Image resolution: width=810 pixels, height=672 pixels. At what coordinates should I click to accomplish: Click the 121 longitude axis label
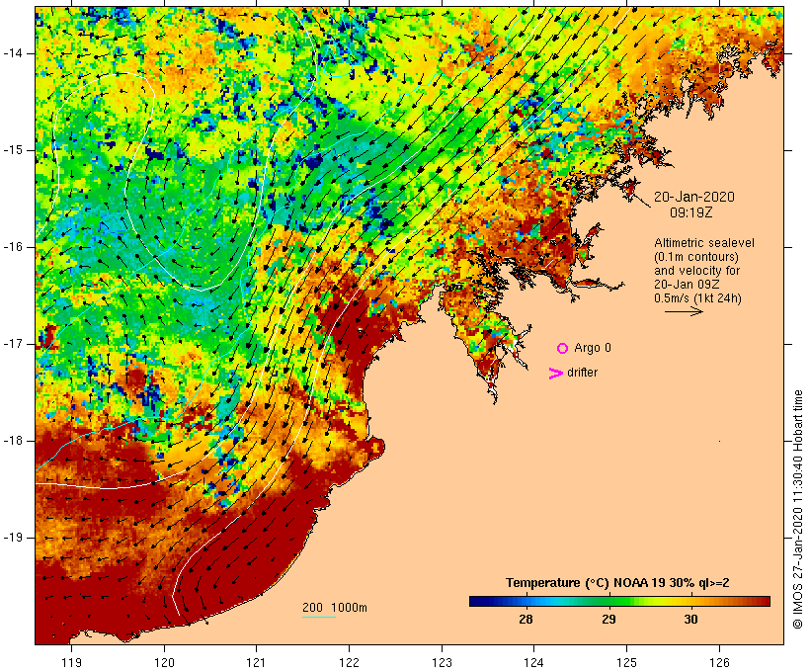pyautogui.click(x=256, y=663)
